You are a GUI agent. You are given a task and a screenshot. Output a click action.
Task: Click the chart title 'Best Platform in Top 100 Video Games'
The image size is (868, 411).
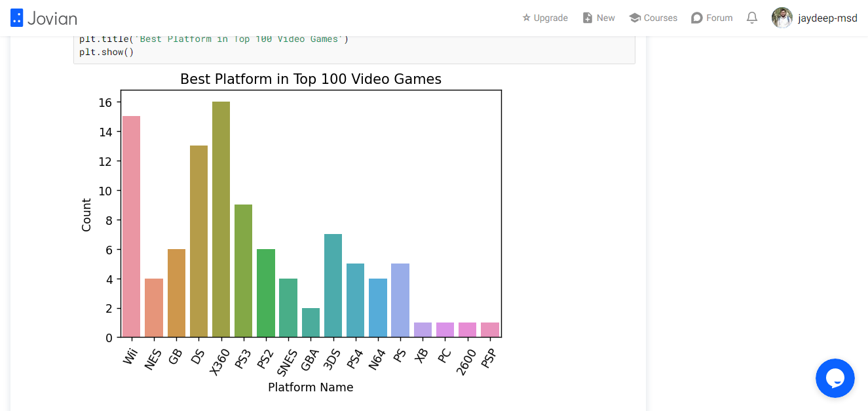pyautogui.click(x=311, y=79)
